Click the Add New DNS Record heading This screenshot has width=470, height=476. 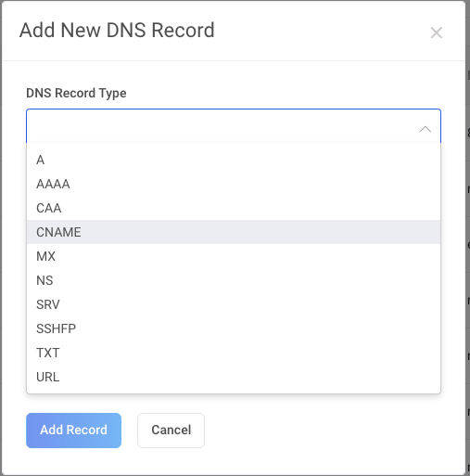point(117,31)
